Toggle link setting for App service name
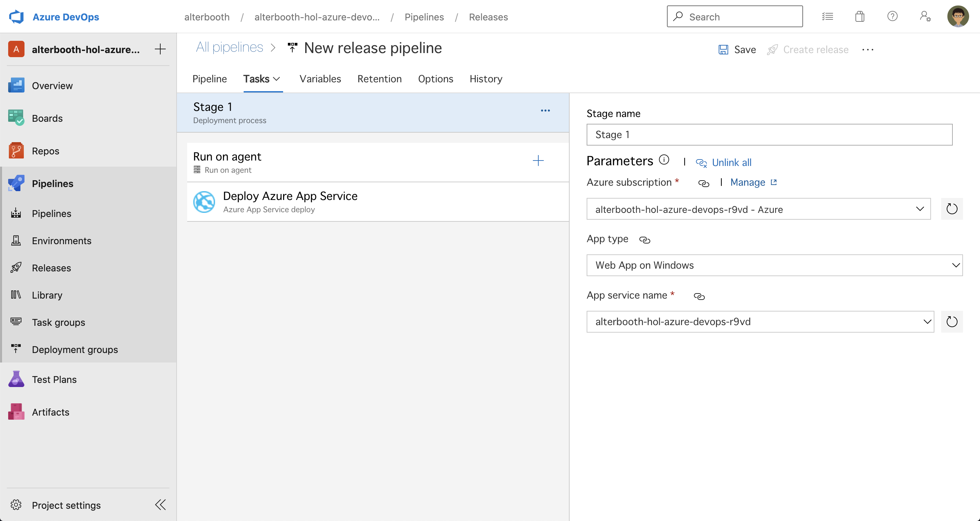The height and width of the screenshot is (521, 980). coord(699,296)
